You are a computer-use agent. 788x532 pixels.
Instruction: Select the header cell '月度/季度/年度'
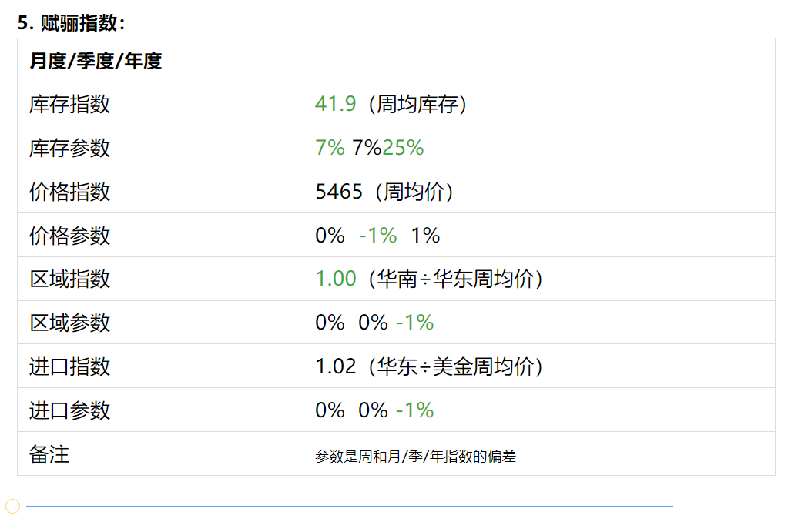(x=96, y=61)
